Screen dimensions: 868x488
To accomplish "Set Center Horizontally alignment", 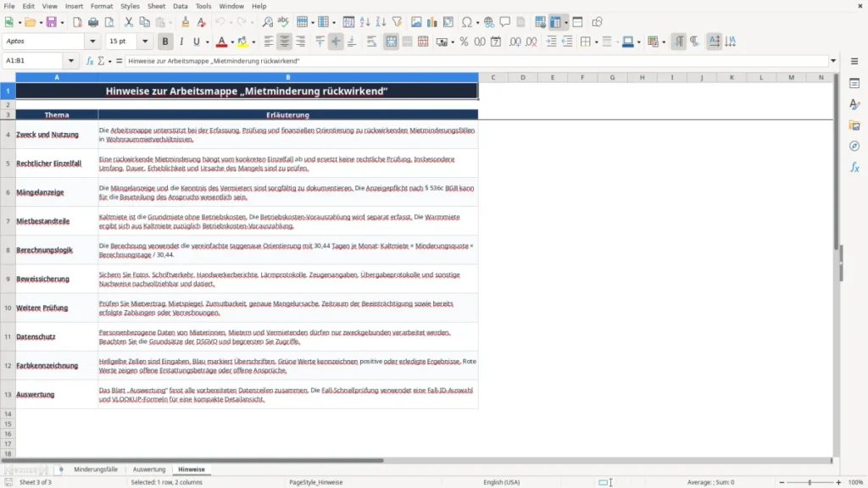I will coord(285,42).
